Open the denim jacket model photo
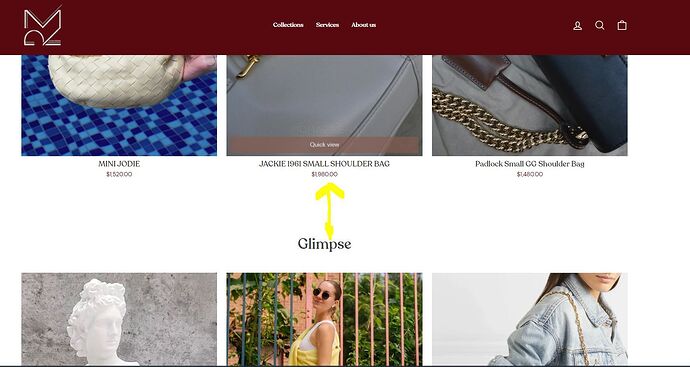This screenshot has width=690, height=367. (530, 319)
